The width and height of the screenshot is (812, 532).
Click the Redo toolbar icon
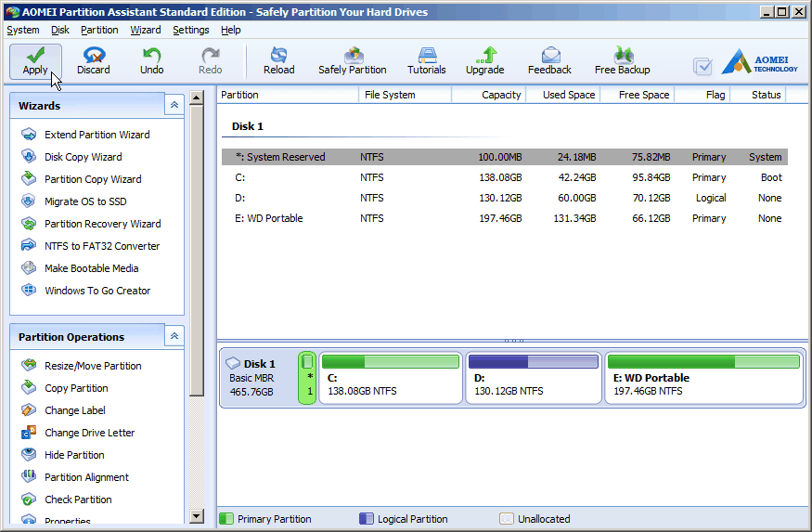(x=211, y=61)
